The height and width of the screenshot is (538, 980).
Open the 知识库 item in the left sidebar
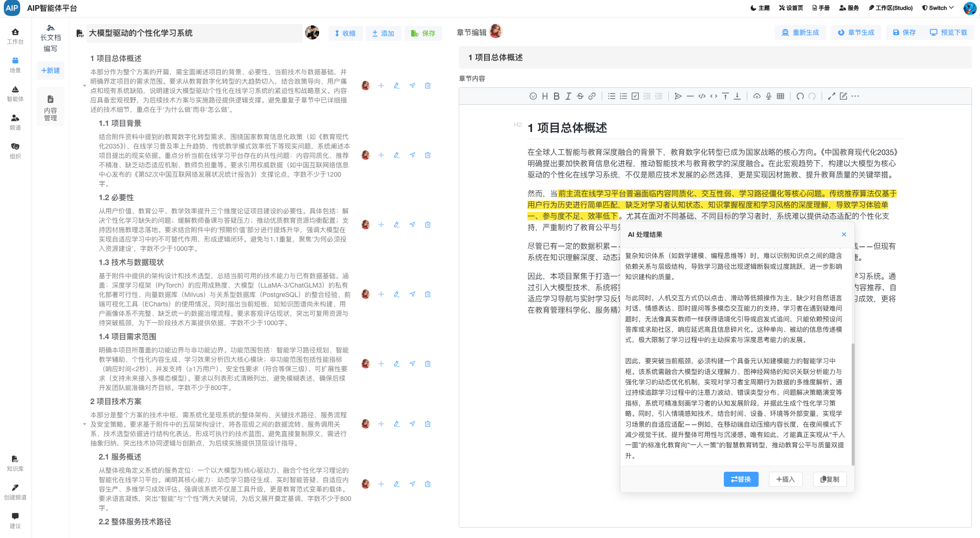pos(15,462)
